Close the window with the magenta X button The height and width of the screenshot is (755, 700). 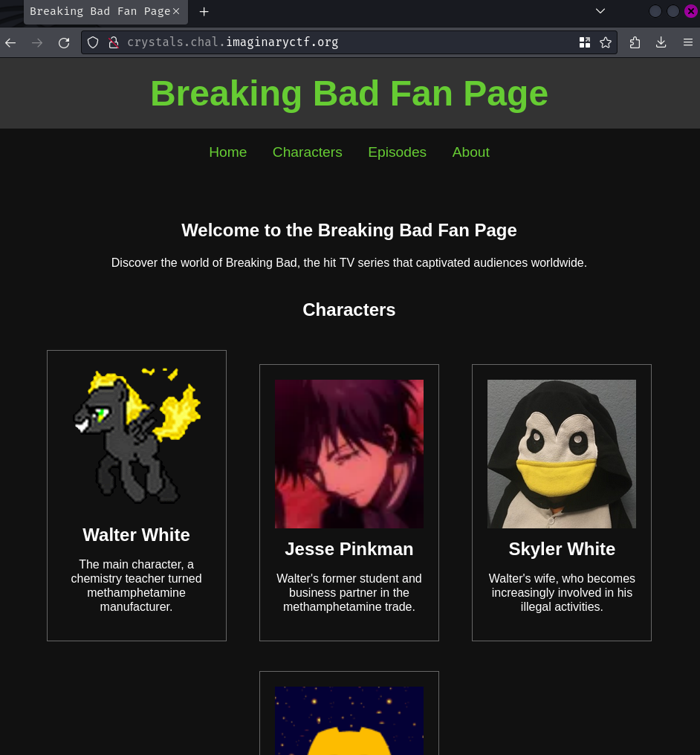691,11
